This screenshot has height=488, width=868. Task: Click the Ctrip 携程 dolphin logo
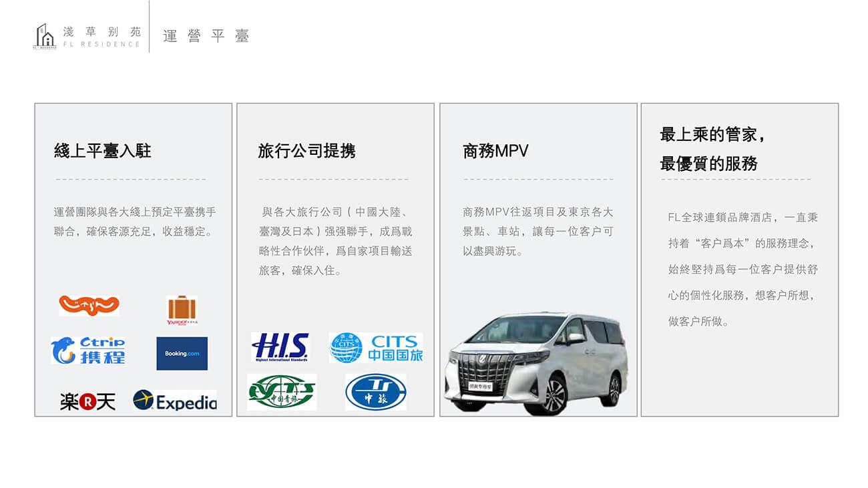(88, 350)
